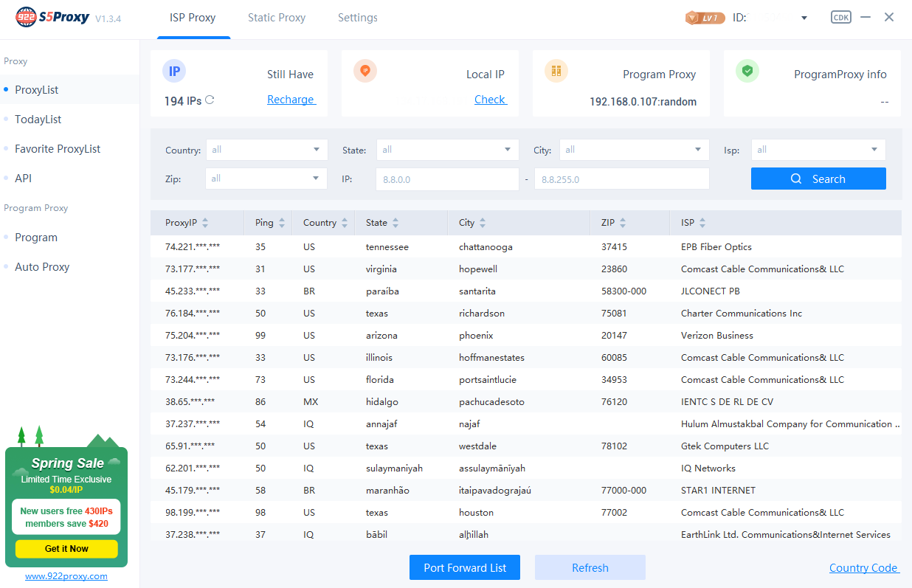Open the CDK redeem icon
912x588 pixels.
[840, 17]
